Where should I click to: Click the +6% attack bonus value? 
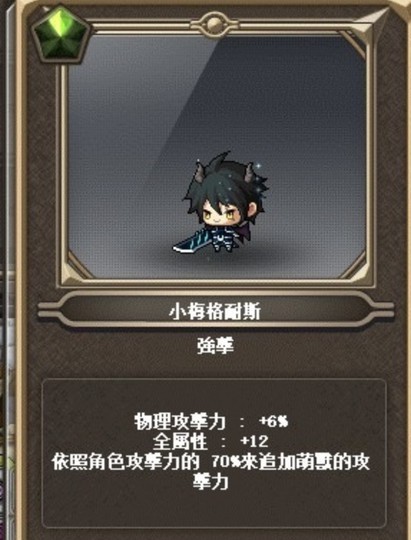coord(273,422)
